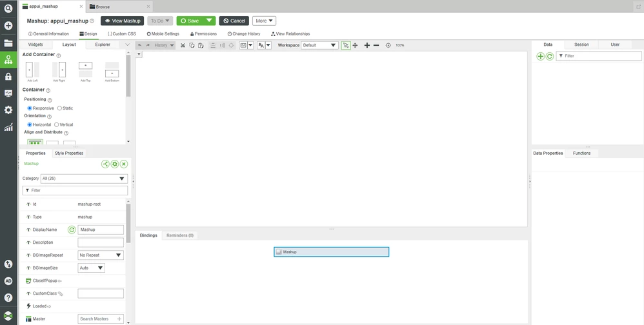Select the pan move tool
Screen dimensions: 644x325
[x=356, y=45]
